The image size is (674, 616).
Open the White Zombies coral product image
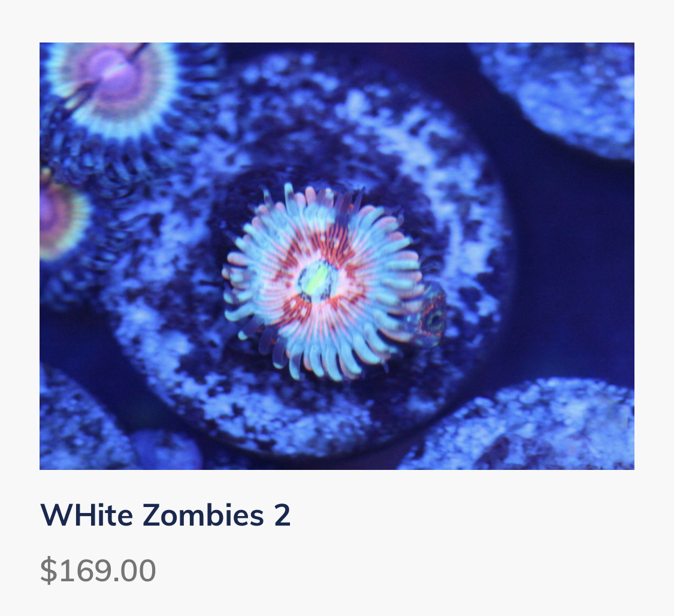pos(337,256)
